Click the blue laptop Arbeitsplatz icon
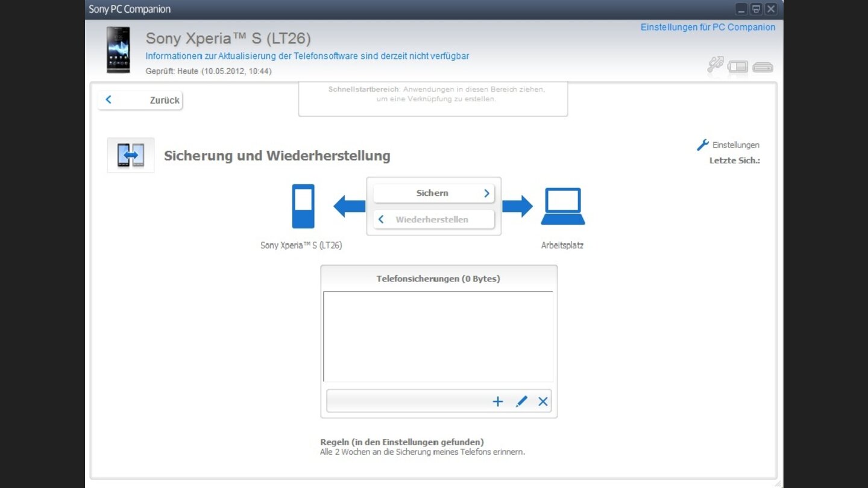 562,206
